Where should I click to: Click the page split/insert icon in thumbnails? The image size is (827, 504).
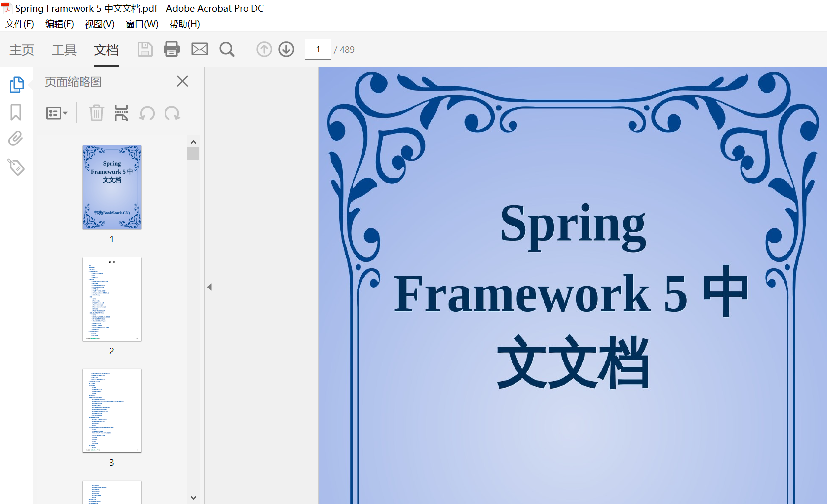click(121, 113)
